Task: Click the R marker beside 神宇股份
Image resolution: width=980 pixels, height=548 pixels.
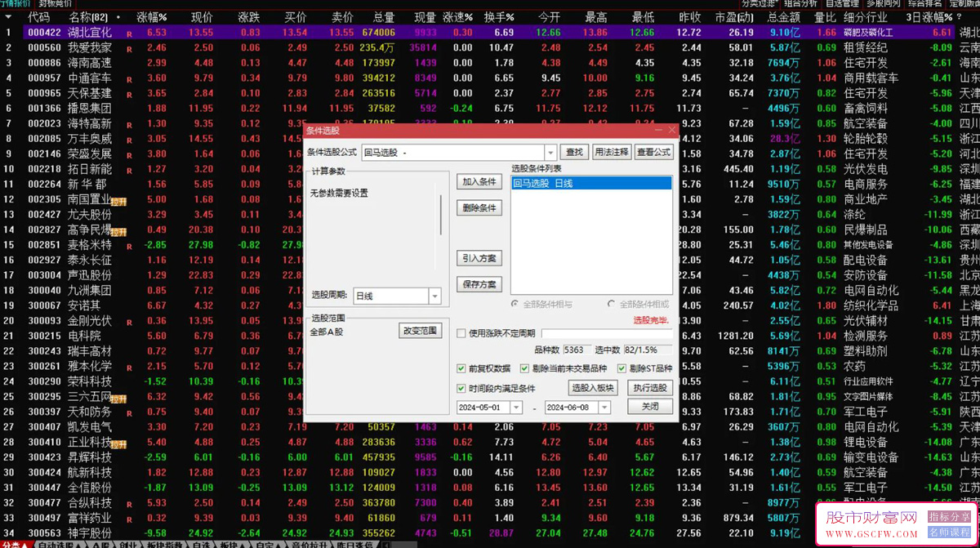Action: [x=129, y=533]
